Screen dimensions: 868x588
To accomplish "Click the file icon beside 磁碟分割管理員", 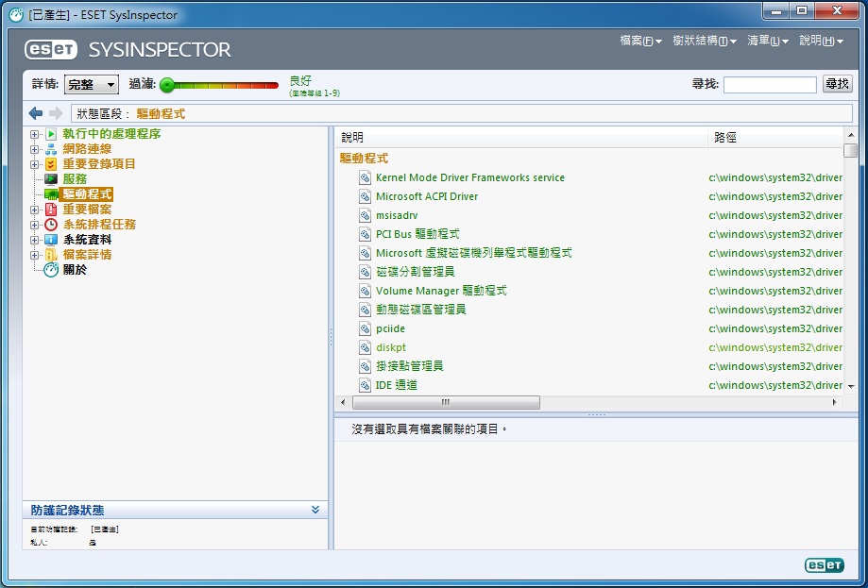I will point(365,272).
